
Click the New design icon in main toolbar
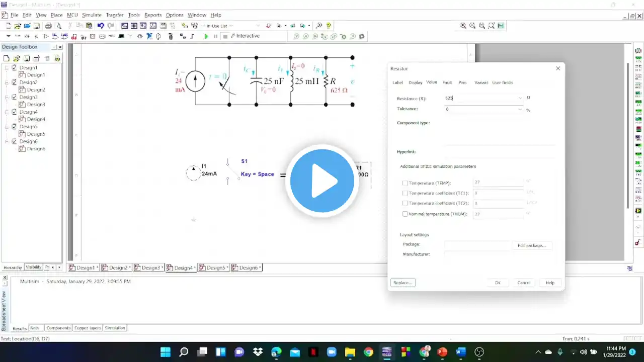(8, 26)
